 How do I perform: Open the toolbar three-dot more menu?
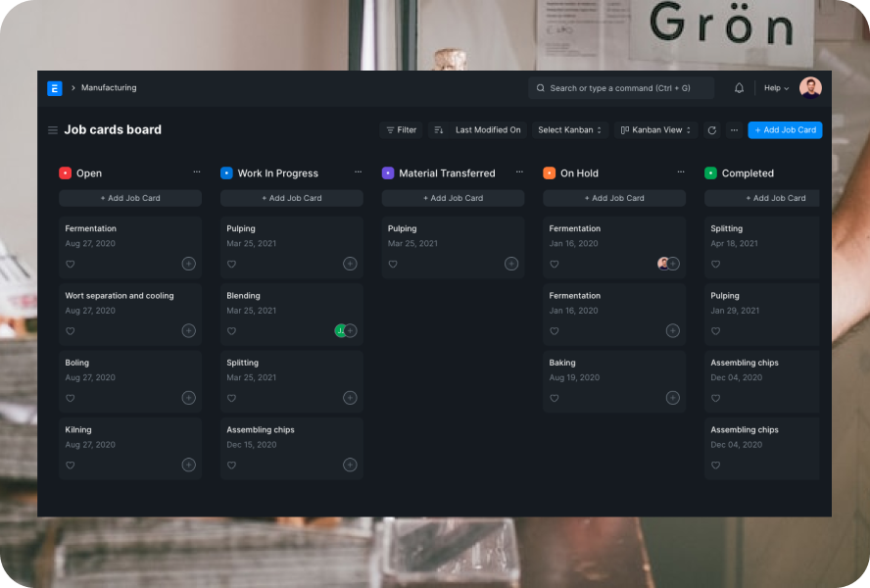734,130
